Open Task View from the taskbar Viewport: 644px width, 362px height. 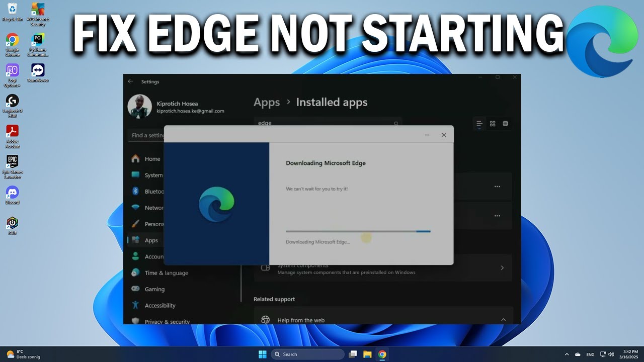coord(353,354)
